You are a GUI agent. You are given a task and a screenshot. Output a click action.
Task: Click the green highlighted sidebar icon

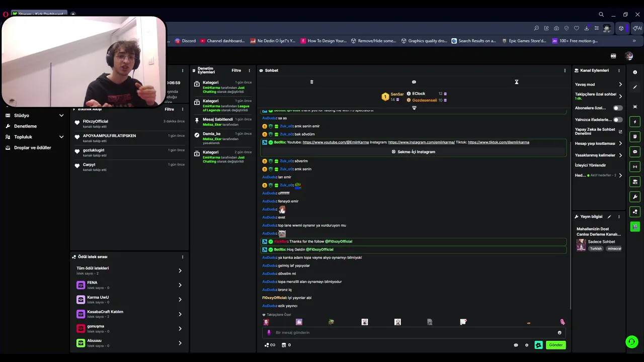click(x=635, y=227)
